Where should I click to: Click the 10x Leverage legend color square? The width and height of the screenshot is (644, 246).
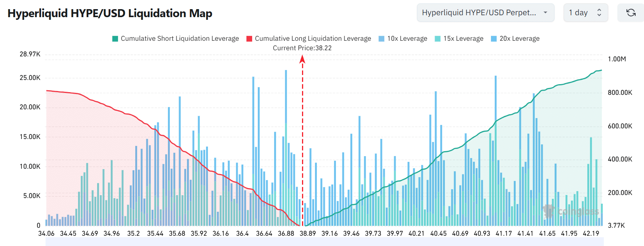(382, 38)
